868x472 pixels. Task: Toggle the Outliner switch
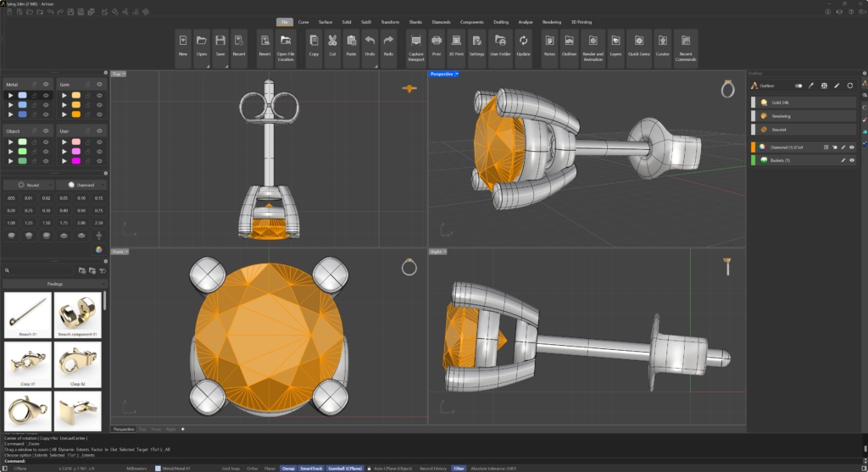[x=798, y=86]
